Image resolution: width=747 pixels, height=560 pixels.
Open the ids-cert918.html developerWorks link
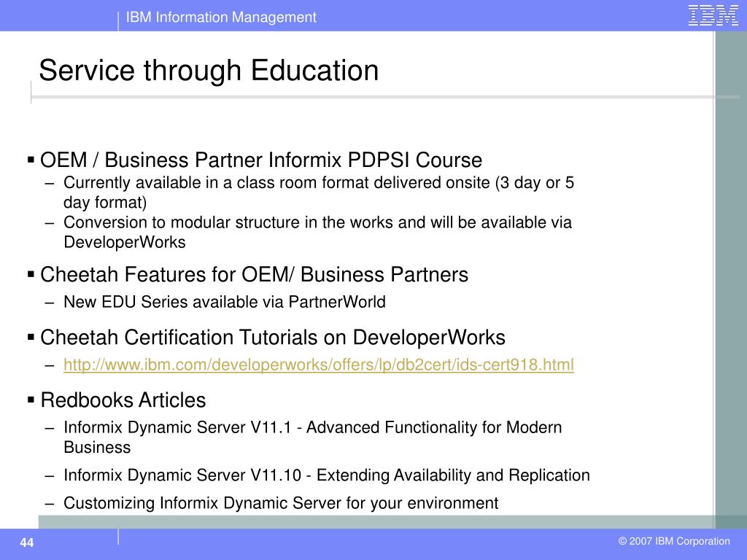(x=318, y=365)
